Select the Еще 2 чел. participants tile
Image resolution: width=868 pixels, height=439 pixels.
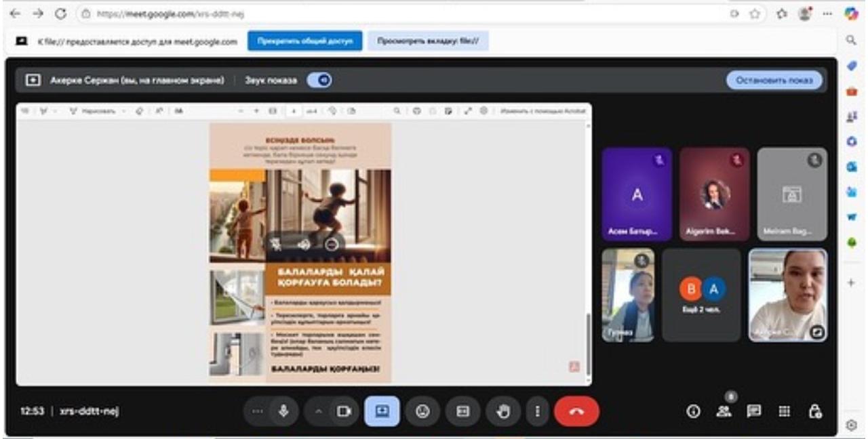[701, 295]
